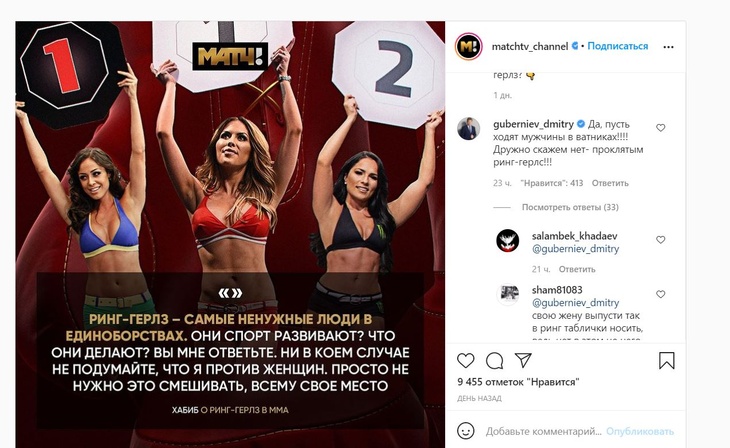730x448 pixels.
Task: Focus the 'Добавьте комментарий' field
Action: [543, 431]
